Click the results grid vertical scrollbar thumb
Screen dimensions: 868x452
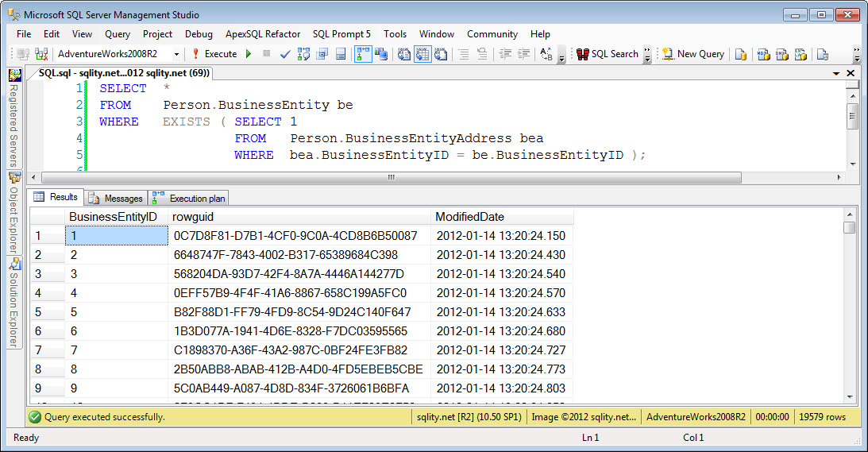(x=850, y=228)
